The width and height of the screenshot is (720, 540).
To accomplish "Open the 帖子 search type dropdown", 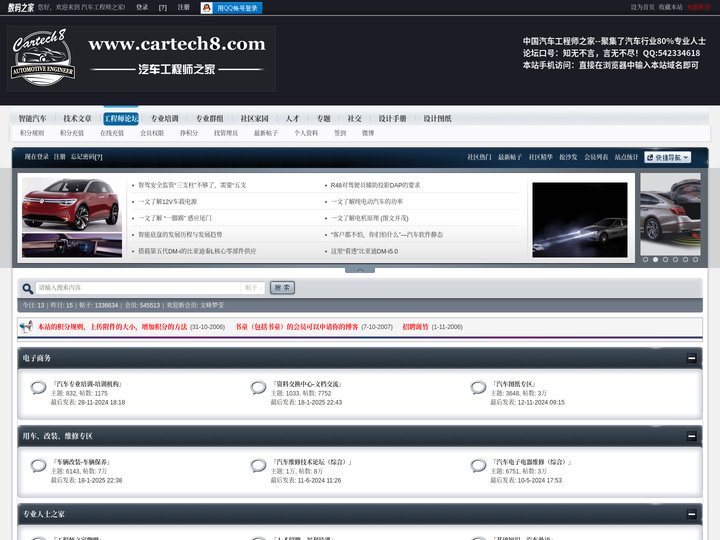I will (x=253, y=288).
